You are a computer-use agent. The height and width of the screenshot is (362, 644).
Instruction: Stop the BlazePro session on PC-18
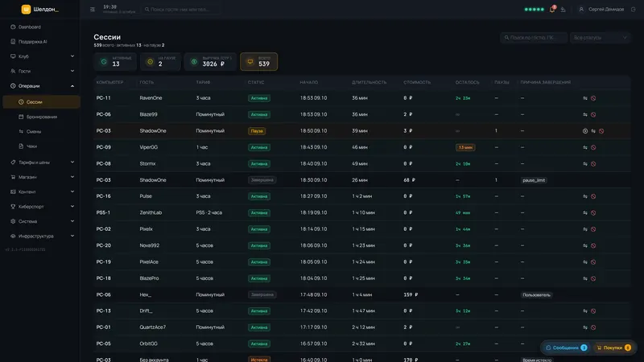pyautogui.click(x=593, y=278)
